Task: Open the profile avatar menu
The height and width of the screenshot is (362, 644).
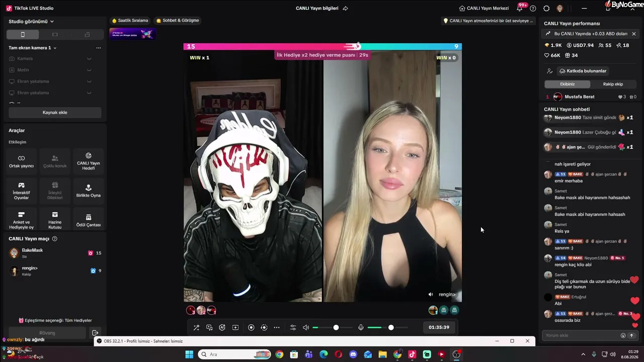Action: (x=559, y=8)
